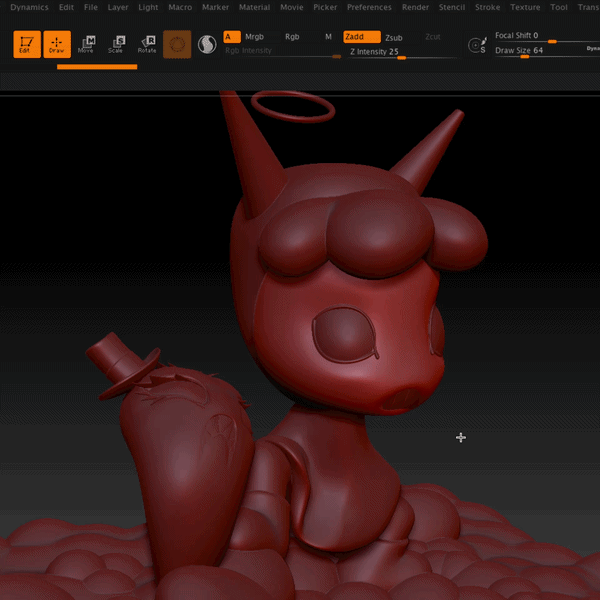
Task: Toggle the A channel button
Action: coord(232,37)
